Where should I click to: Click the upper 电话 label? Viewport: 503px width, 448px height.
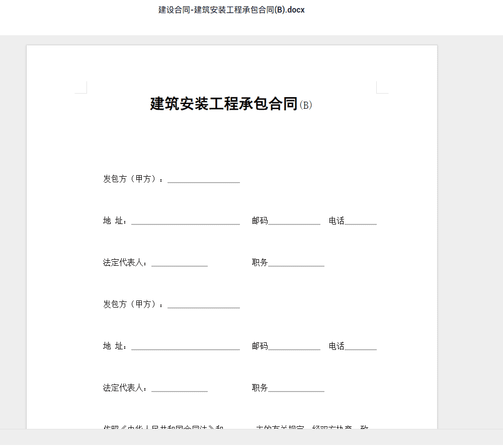(x=337, y=221)
